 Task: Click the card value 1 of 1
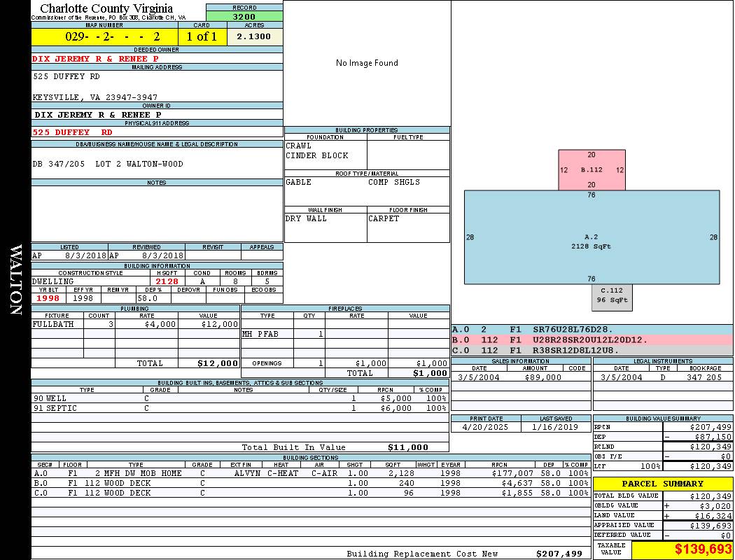(202, 36)
